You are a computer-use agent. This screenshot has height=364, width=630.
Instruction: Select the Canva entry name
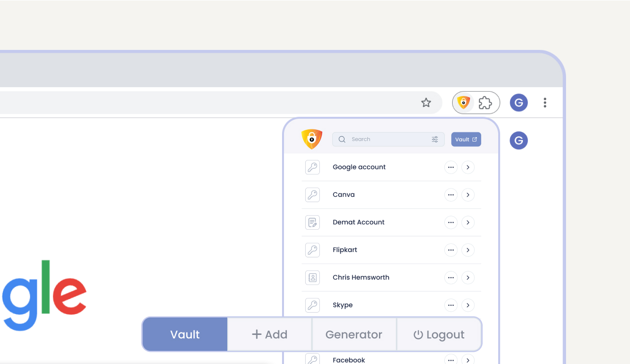click(x=344, y=195)
